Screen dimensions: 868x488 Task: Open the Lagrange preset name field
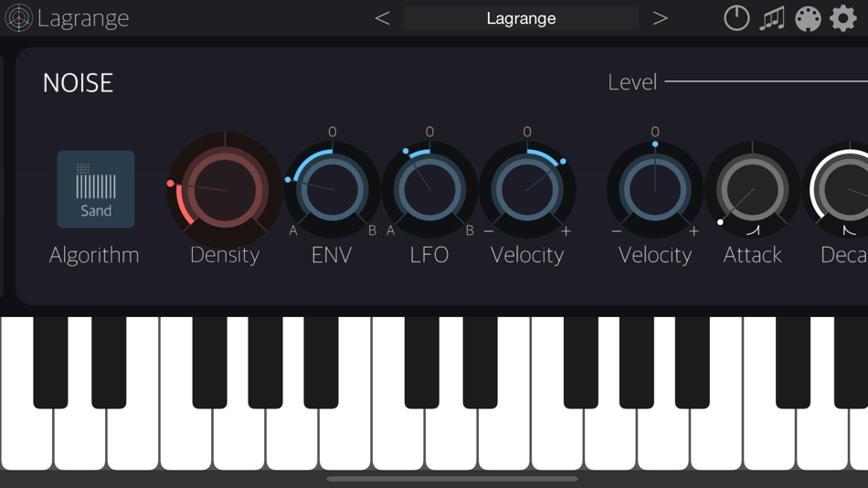point(521,18)
